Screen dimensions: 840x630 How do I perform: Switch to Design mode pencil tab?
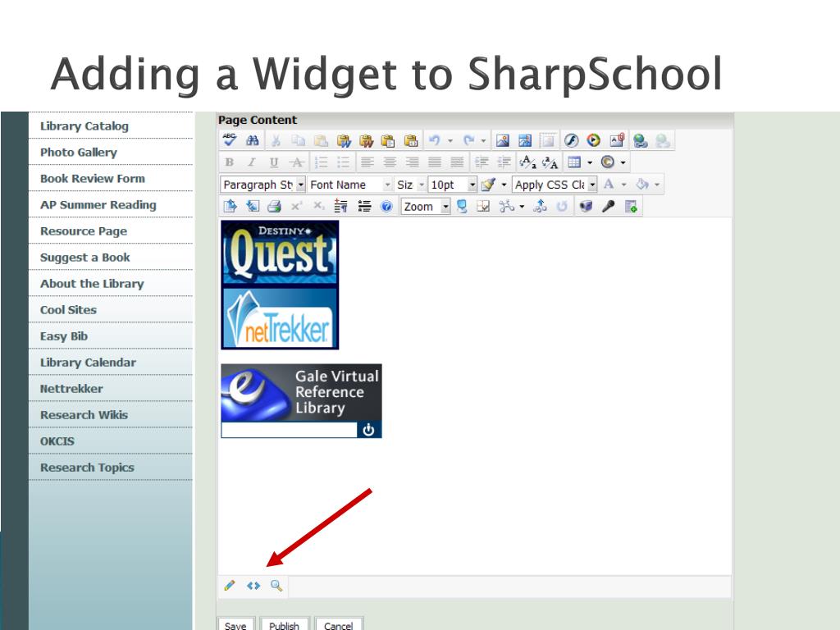coord(230,586)
